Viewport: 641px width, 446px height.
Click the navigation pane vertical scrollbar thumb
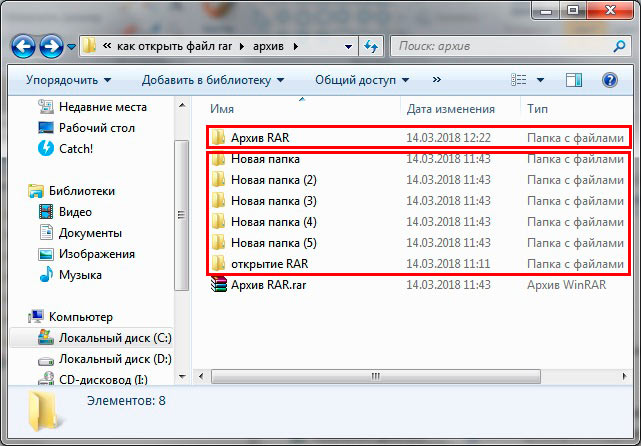(182, 215)
